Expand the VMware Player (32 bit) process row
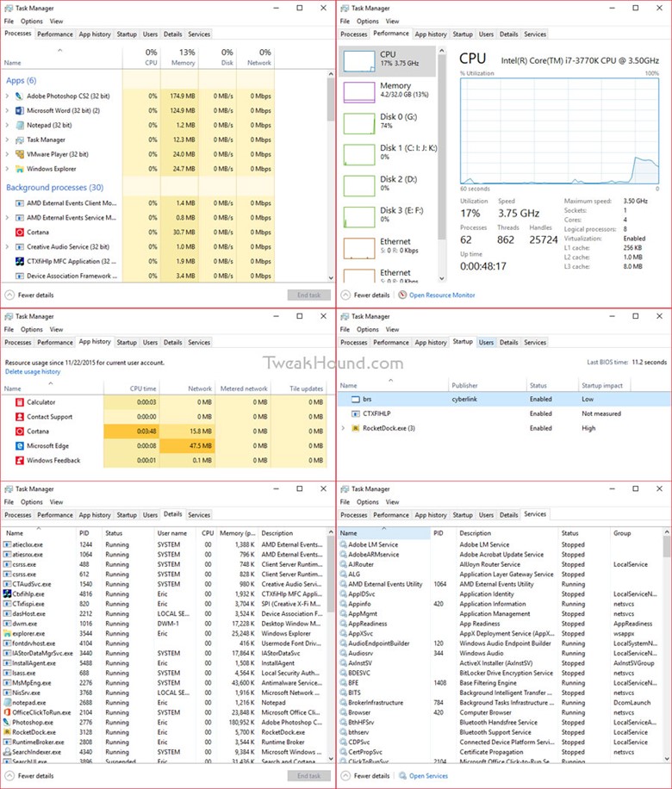Viewport: 672px width, 789px height. (7, 154)
